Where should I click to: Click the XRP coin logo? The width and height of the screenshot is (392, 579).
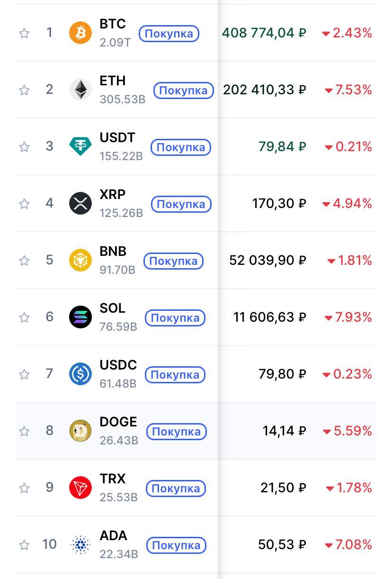point(80,204)
